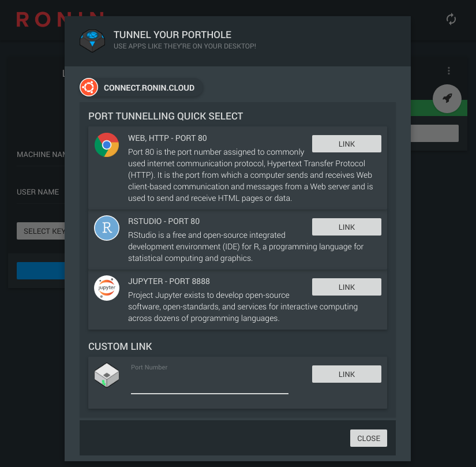The image size is (476, 467).
Task: Open the three-dot menu behind the dialog
Action: point(449,71)
